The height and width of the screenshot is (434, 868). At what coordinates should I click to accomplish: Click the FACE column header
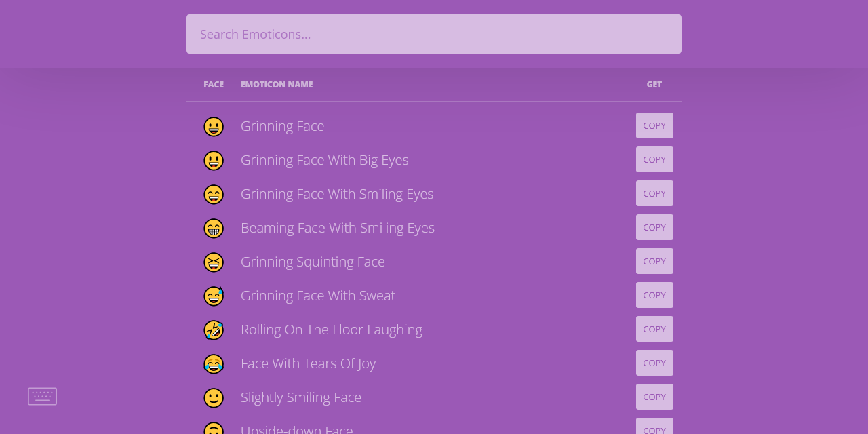click(x=213, y=84)
